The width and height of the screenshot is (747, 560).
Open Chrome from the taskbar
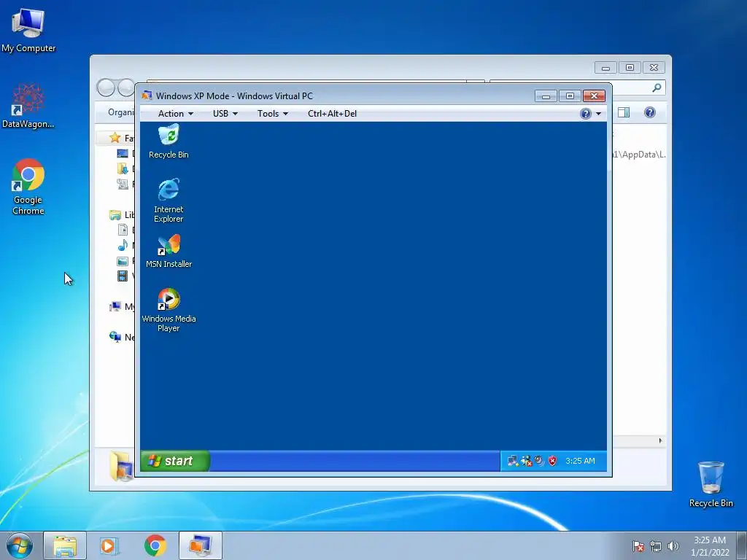coord(155,545)
